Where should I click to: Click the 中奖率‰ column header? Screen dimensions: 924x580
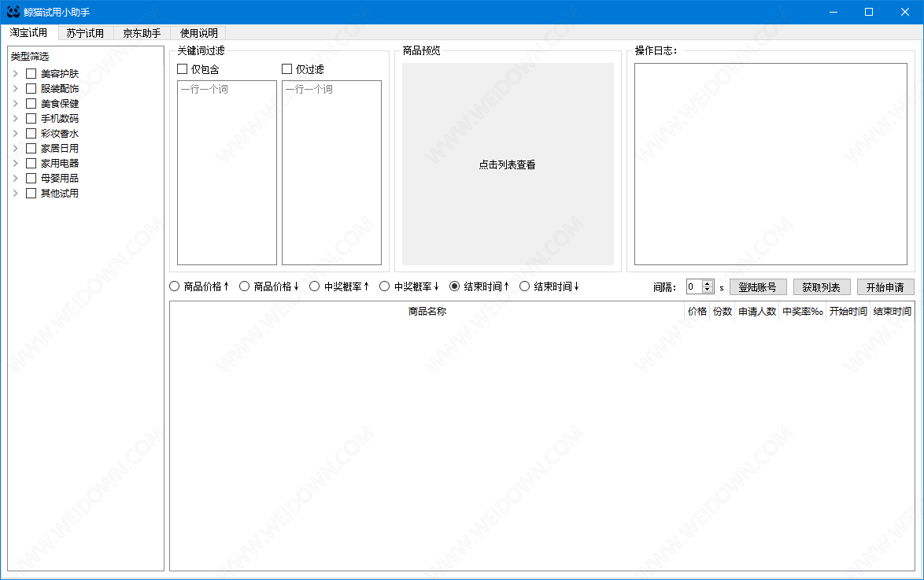tap(803, 311)
